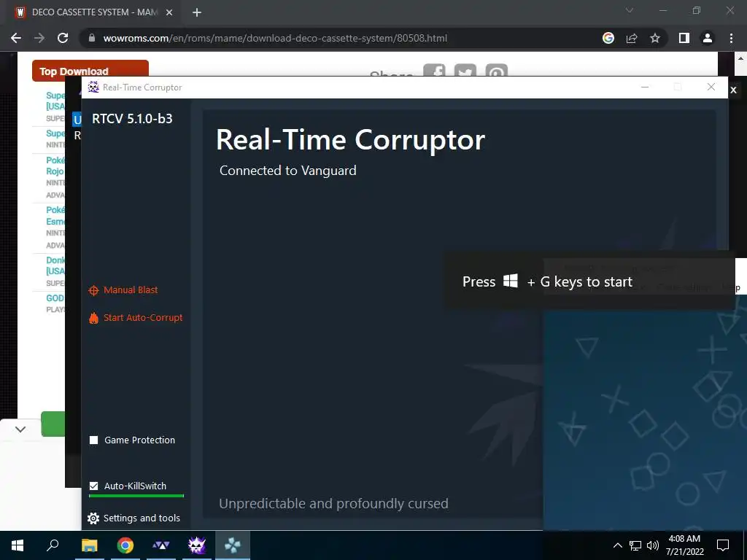Image resolution: width=747 pixels, height=560 pixels.
Task: Share page on Pinterest icon
Action: [x=496, y=71]
